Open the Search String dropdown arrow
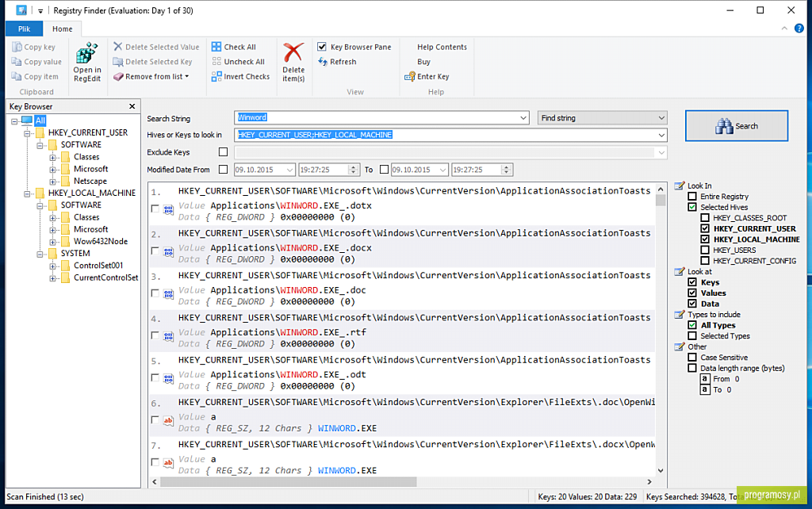 click(523, 118)
